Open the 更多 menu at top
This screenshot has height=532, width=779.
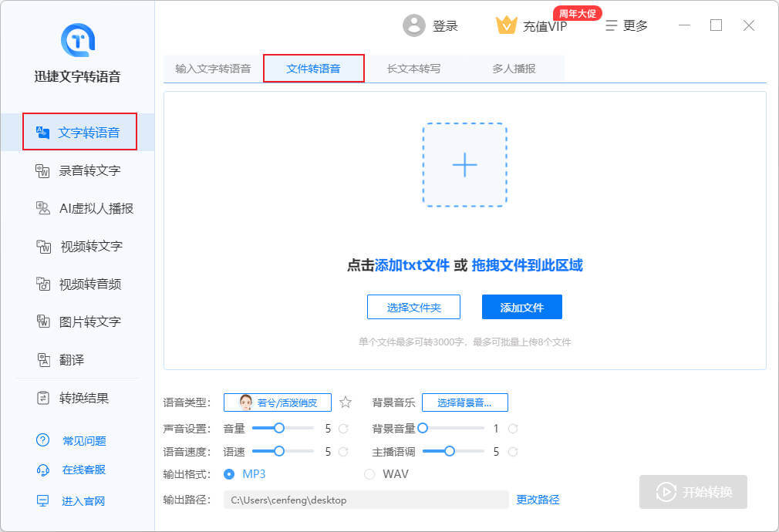pyautogui.click(x=626, y=25)
